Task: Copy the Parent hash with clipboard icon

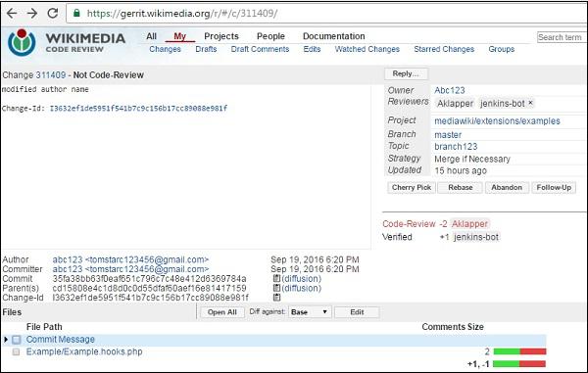Action: (276, 288)
